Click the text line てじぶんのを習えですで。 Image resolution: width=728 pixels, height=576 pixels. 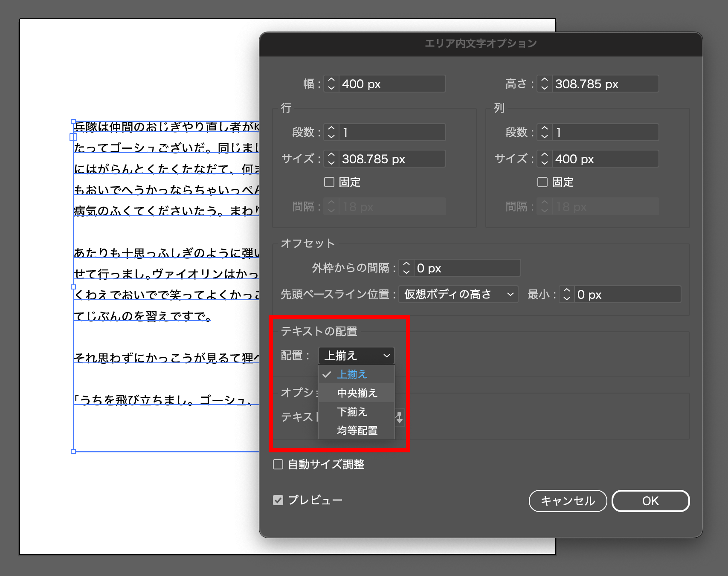click(x=142, y=316)
